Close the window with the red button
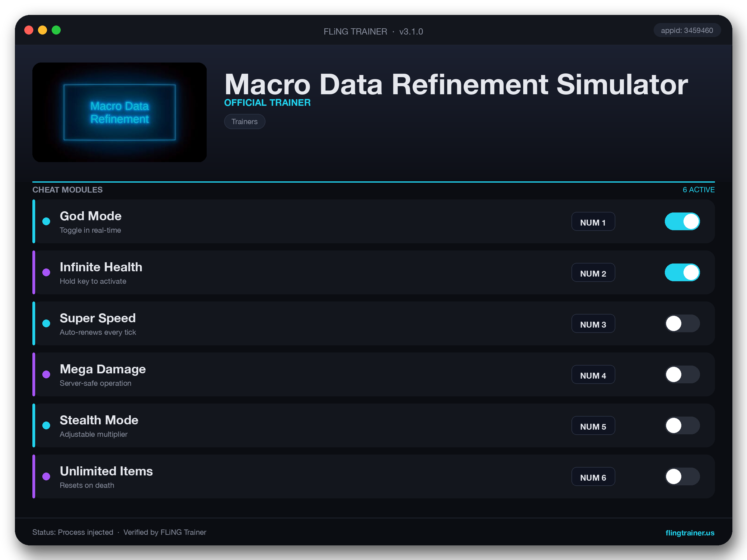 tap(29, 30)
